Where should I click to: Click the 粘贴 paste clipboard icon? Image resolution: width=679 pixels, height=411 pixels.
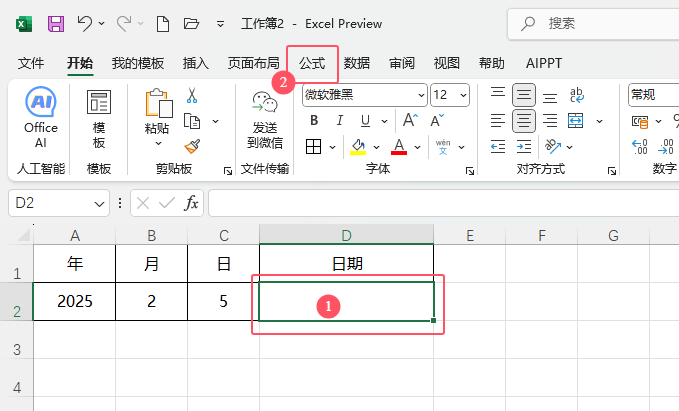point(158,104)
